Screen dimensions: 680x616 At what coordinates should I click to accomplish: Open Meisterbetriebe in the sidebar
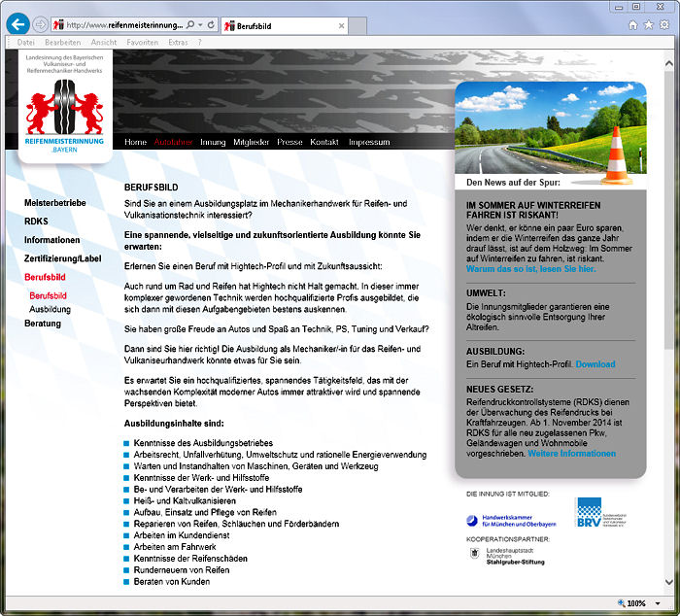click(x=55, y=203)
